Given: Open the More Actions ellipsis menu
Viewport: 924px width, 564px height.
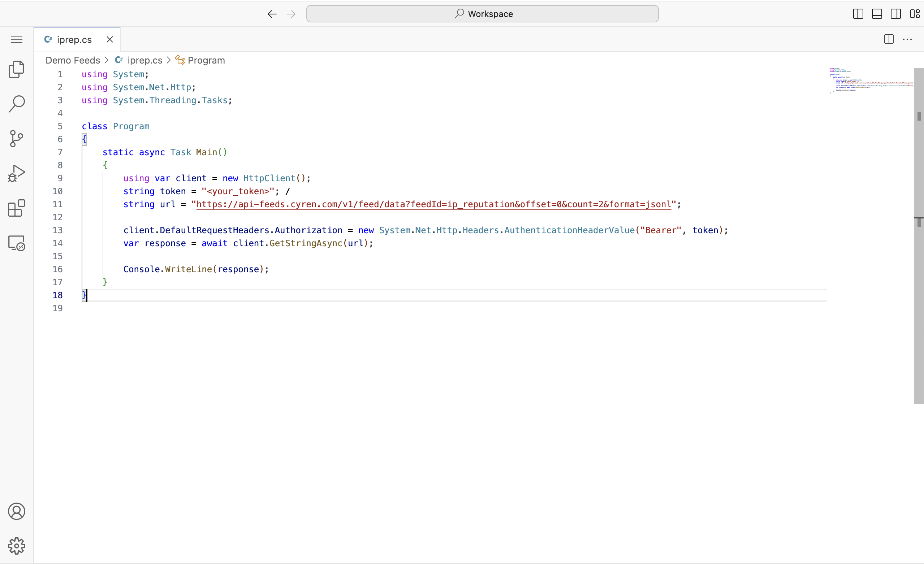Looking at the screenshot, I should [907, 39].
